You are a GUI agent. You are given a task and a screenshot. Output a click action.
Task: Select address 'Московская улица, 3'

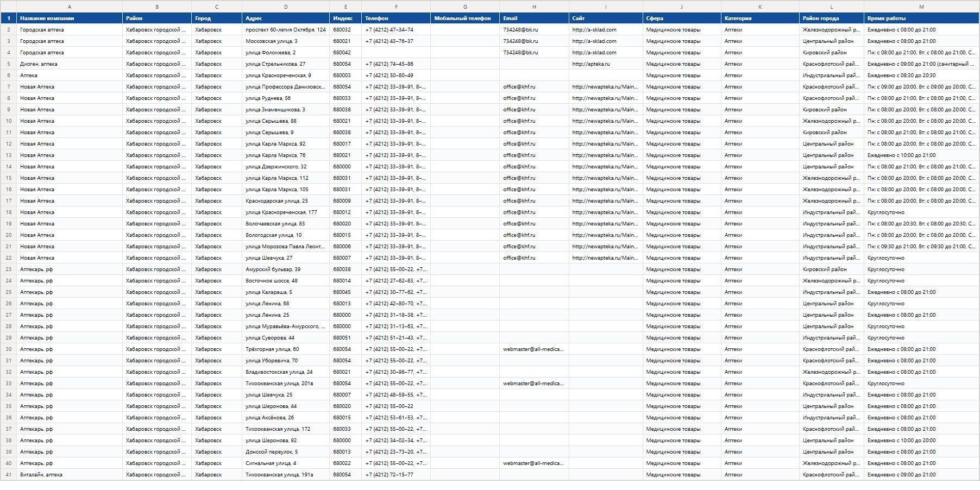(286, 41)
